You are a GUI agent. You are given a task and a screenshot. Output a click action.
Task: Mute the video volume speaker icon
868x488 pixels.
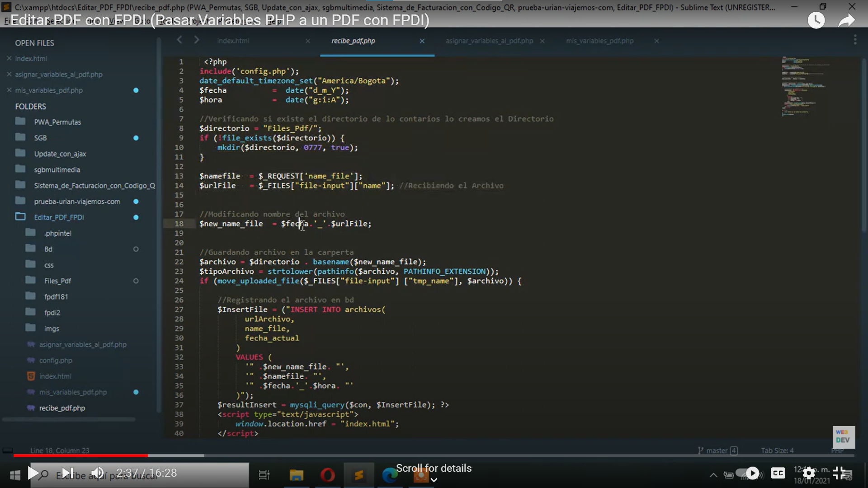point(98,473)
